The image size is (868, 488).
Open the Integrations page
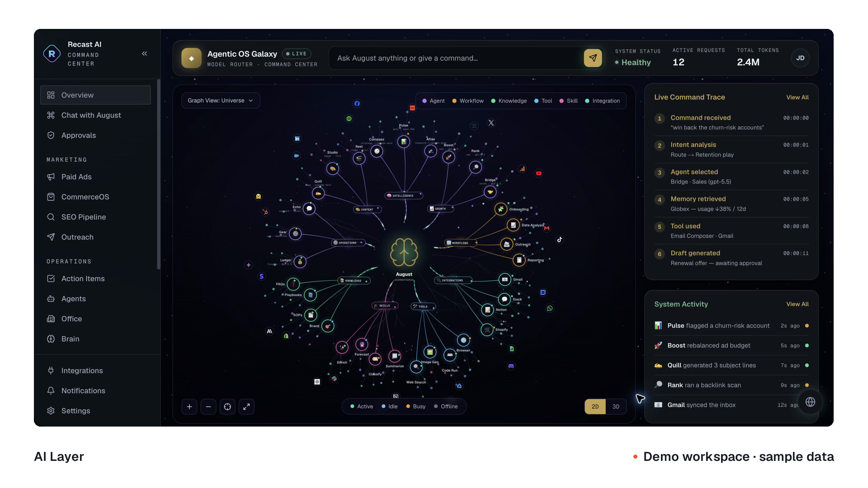point(95,371)
